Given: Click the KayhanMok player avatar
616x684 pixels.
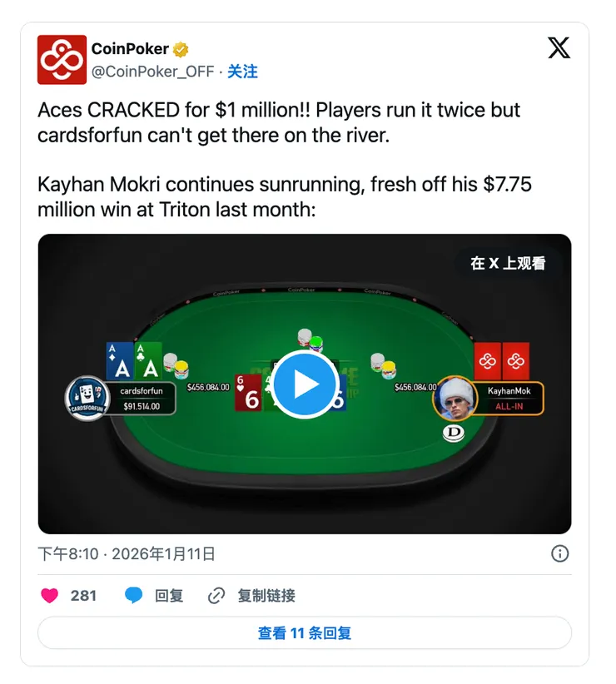Looking at the screenshot, I should [455, 398].
